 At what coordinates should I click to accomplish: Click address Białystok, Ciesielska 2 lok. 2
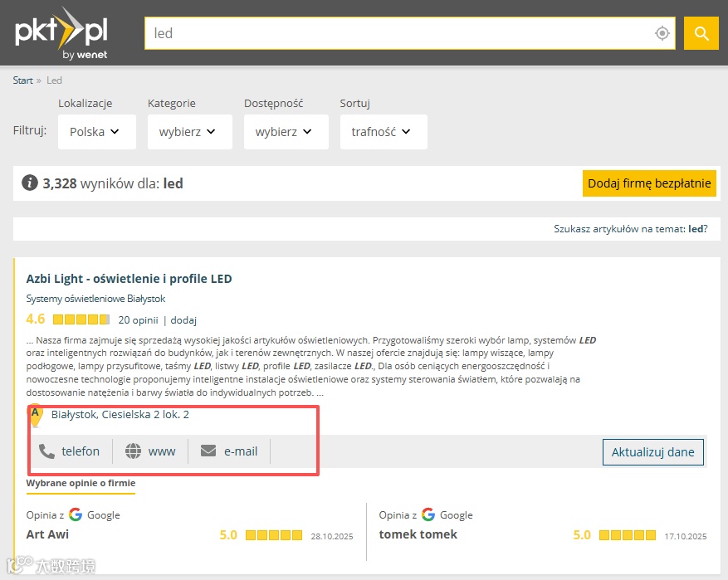[x=120, y=414]
